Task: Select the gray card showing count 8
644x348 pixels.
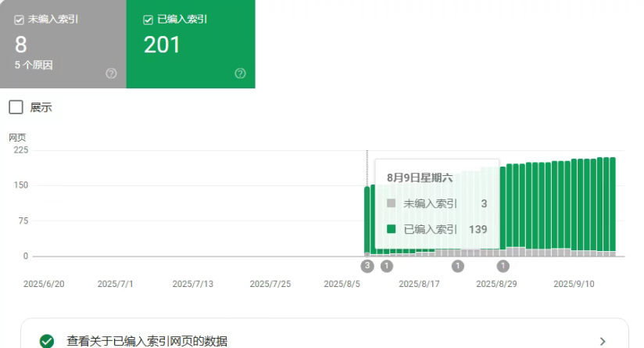Action: [x=63, y=44]
